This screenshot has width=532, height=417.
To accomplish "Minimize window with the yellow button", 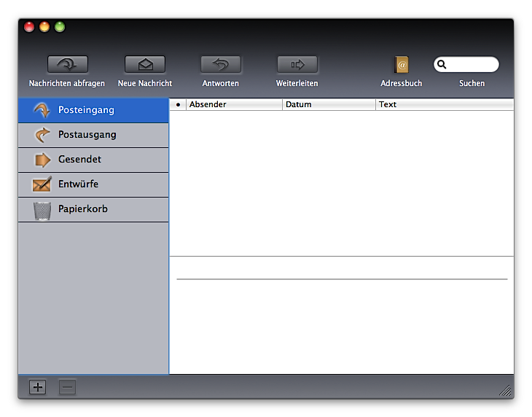I will point(44,27).
